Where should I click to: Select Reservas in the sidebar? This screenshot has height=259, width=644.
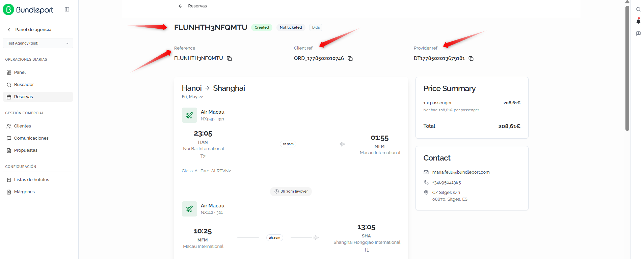[x=38, y=97]
